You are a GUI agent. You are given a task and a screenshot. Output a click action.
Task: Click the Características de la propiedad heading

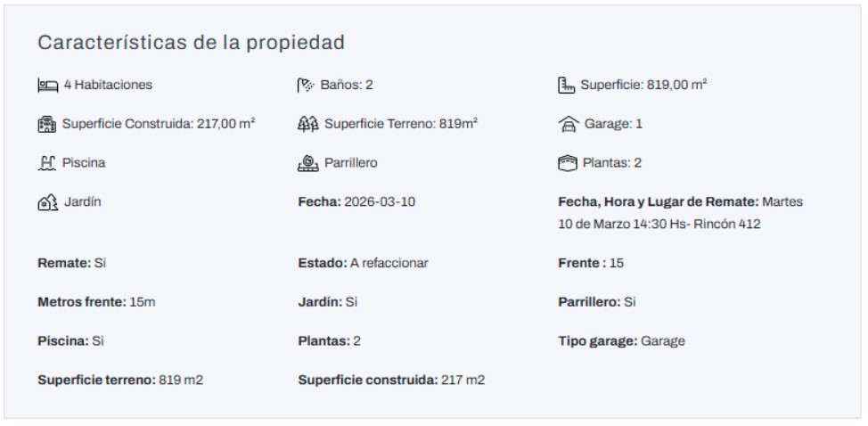click(191, 43)
